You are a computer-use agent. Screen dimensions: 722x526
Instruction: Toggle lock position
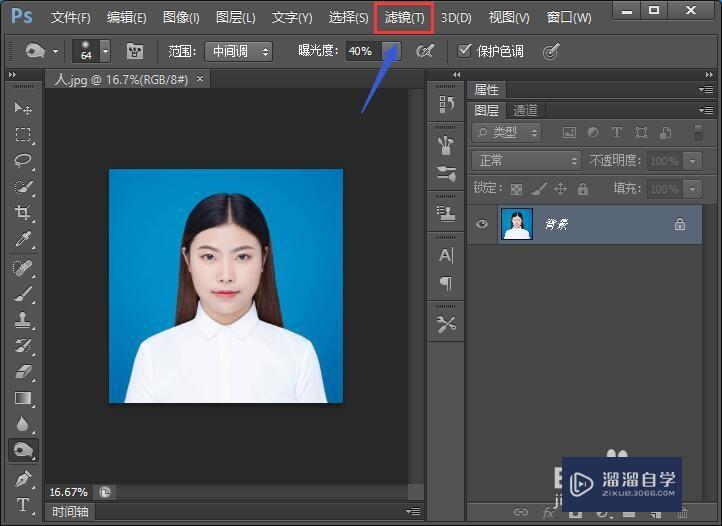click(560, 189)
